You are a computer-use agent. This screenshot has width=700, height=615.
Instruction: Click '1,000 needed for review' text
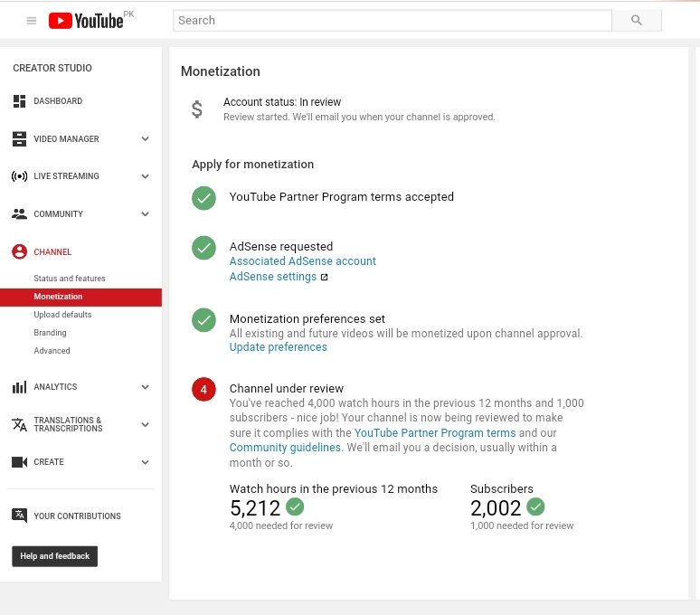coord(522,525)
